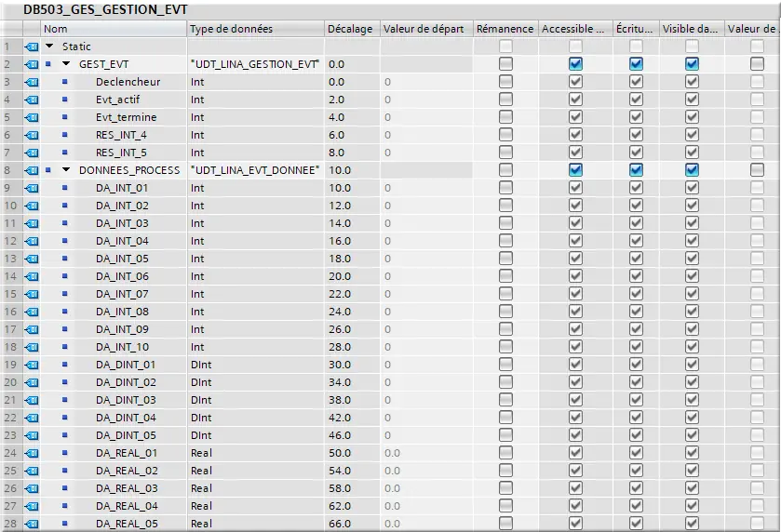
Task: Click the tag icon on the Evt_actif row
Action: tap(32, 100)
